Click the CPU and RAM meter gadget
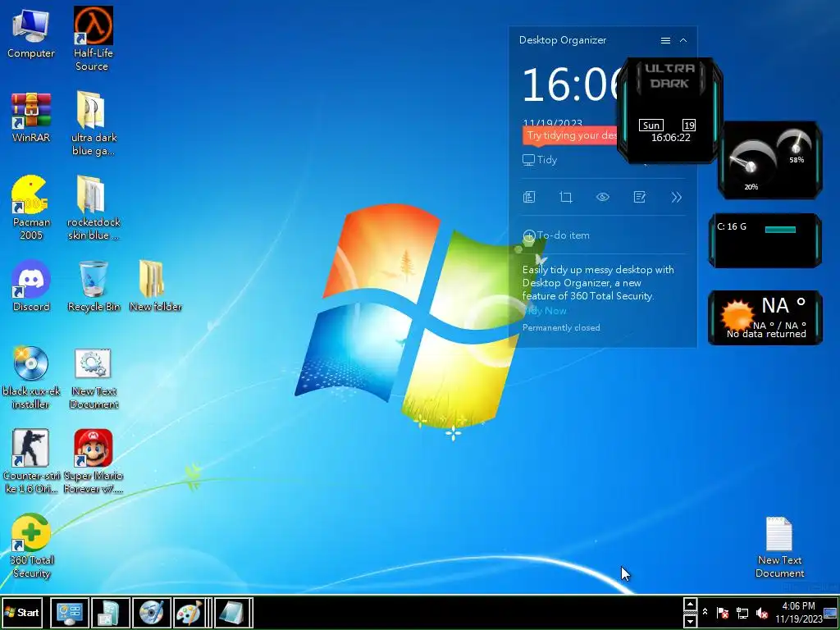 coord(769,160)
